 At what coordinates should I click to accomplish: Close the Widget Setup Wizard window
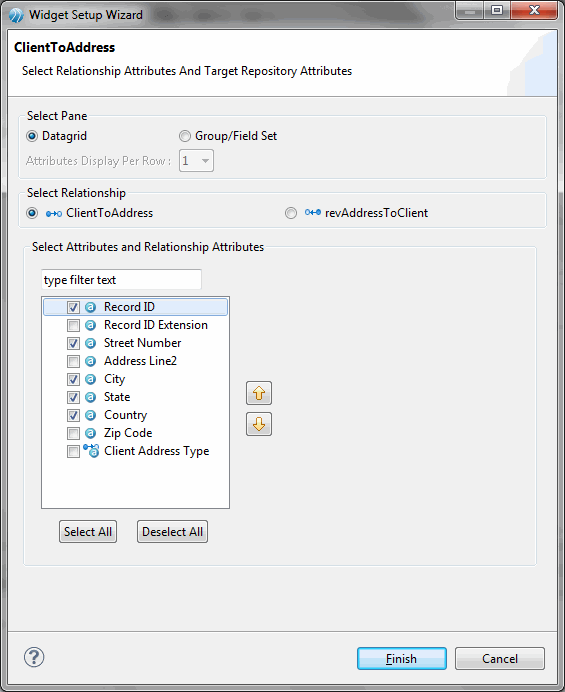pos(535,10)
